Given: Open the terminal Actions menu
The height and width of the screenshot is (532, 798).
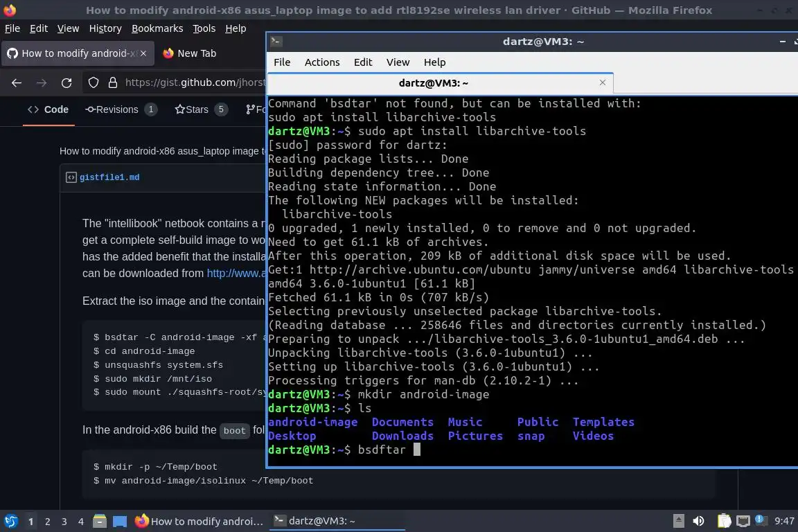Looking at the screenshot, I should (322, 62).
